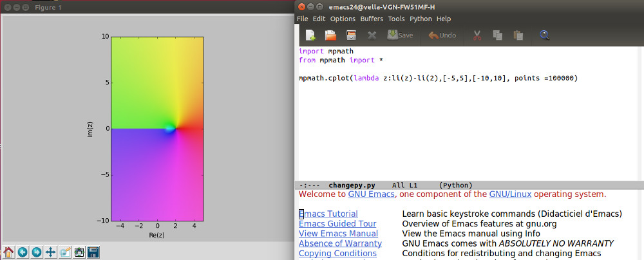The width and height of the screenshot is (644, 260).
Task: Select the Pan axes tool
Action: pyautogui.click(x=51, y=252)
